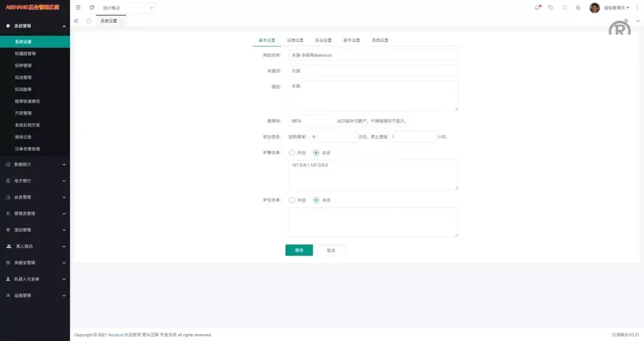Open notifications via the bell icon
Image resolution: width=644 pixels, height=341 pixels.
click(537, 8)
